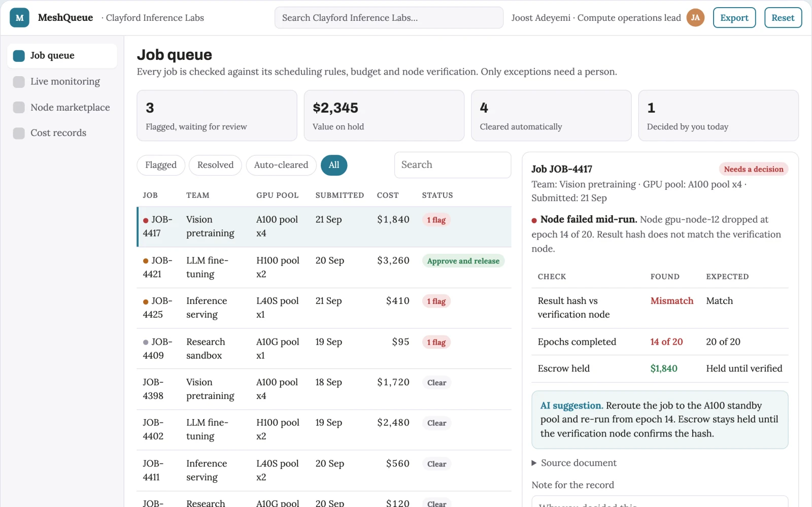Open Node marketplace in the sidebar
This screenshot has height=507, width=812.
click(x=62, y=107)
